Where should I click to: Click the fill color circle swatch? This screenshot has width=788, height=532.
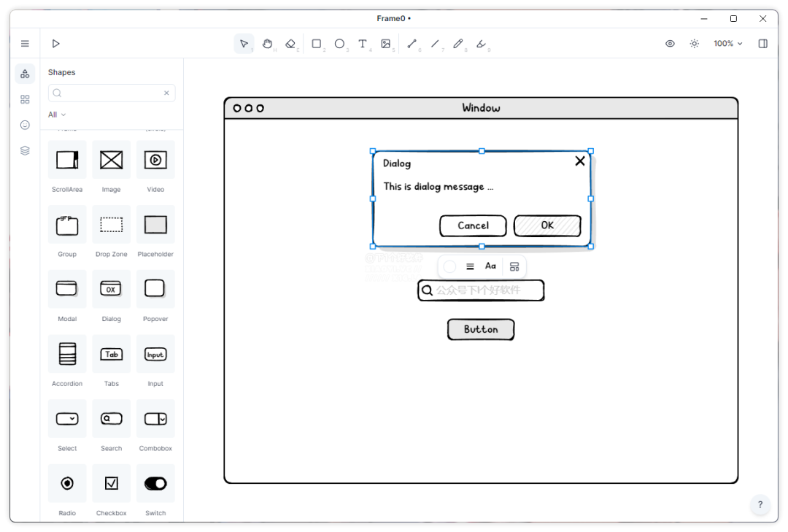(x=449, y=266)
